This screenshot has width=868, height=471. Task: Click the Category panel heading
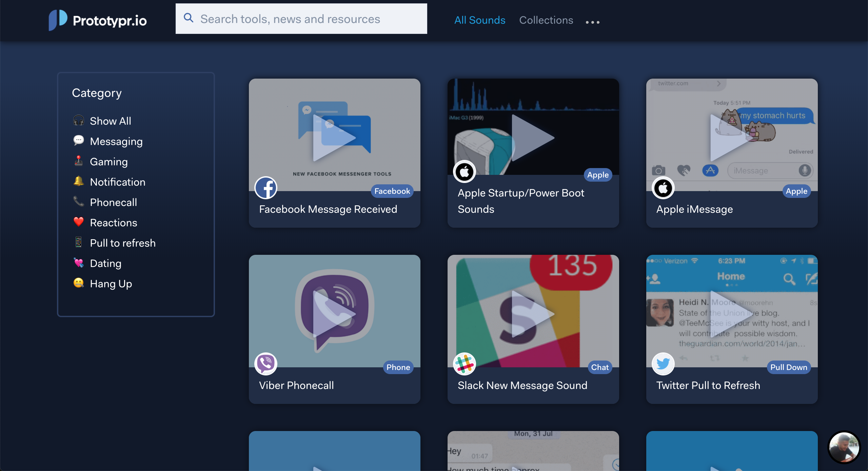pyautogui.click(x=97, y=93)
